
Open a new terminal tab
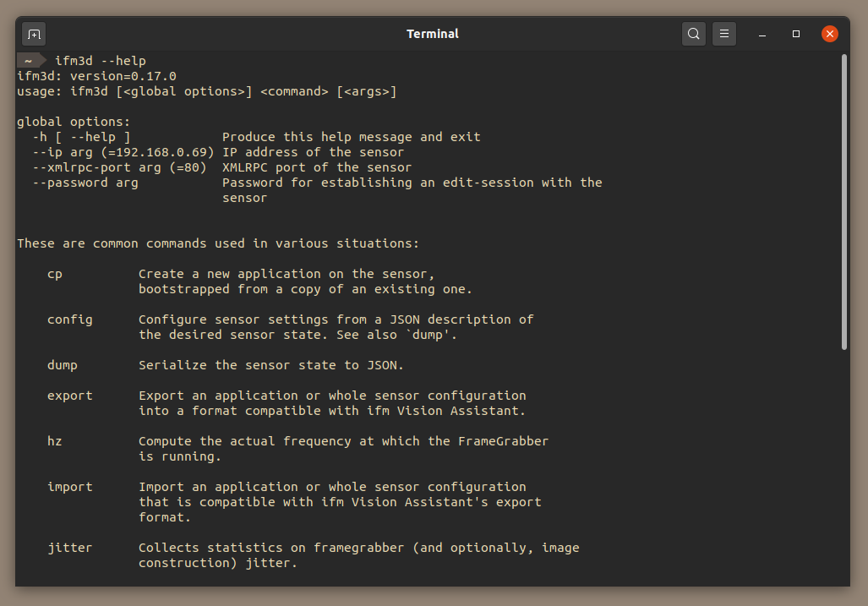(x=33, y=34)
